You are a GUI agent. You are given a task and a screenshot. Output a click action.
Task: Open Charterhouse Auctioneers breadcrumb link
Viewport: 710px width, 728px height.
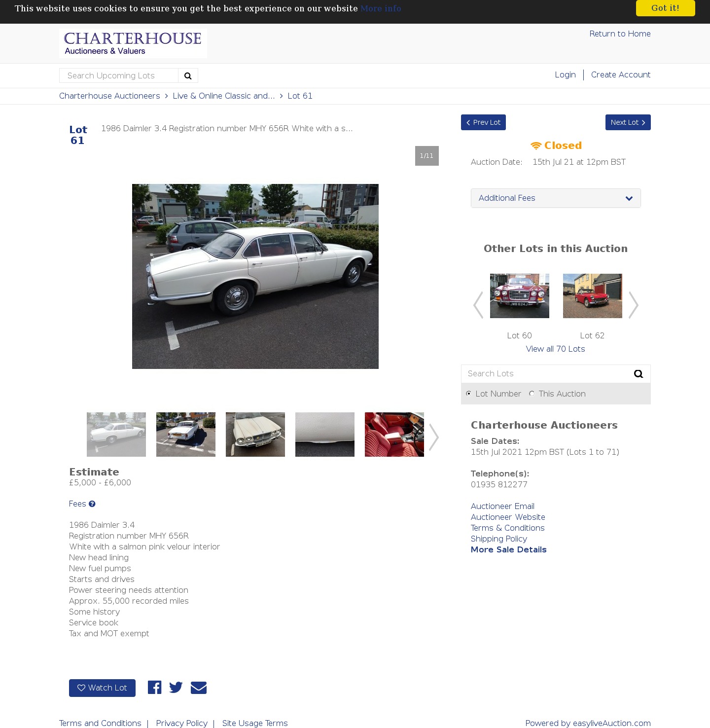pyautogui.click(x=109, y=96)
